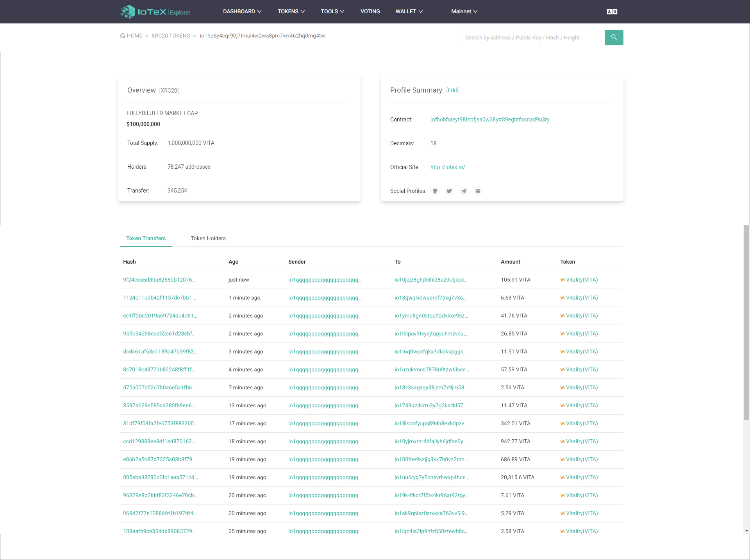Screen dimensions: 750x560
Task: Expand the TOOLS menu dropdown
Action: [332, 11]
